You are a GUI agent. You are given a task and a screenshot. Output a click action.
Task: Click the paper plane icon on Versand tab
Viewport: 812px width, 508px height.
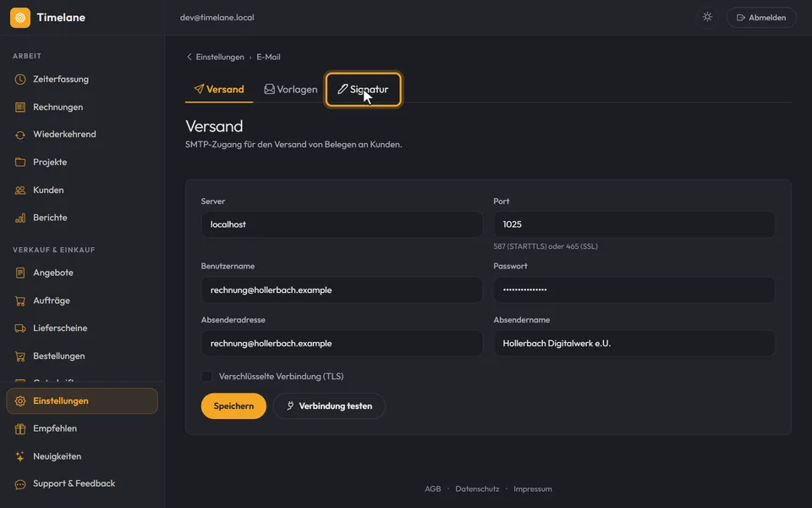point(199,89)
